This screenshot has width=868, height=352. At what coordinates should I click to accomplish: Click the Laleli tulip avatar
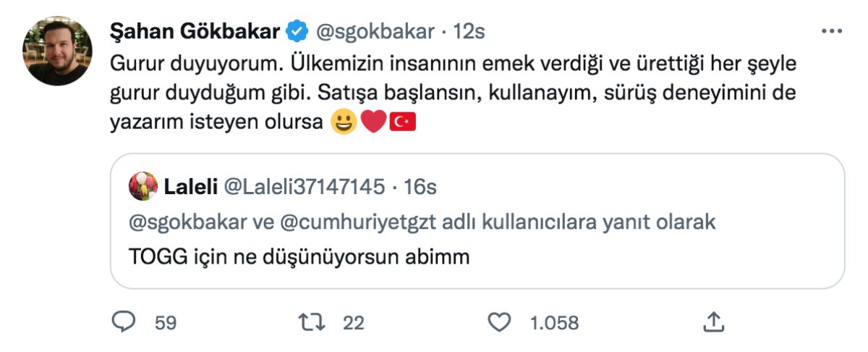point(143,187)
